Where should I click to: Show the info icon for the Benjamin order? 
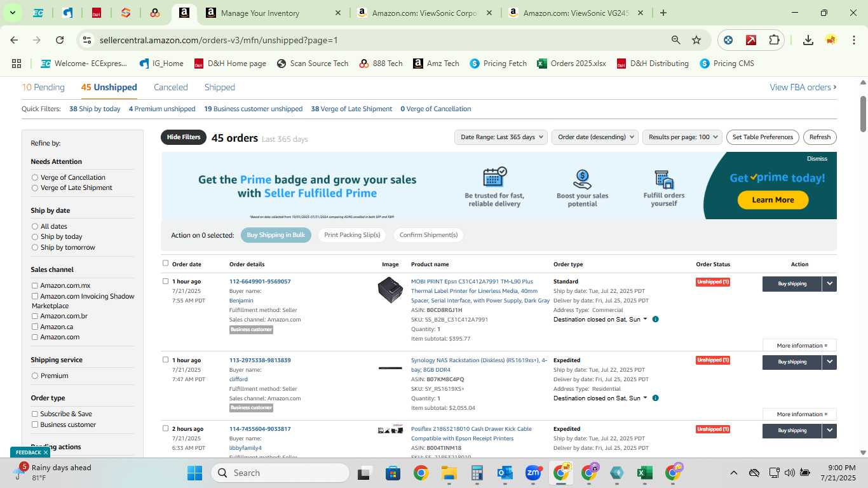(x=655, y=319)
